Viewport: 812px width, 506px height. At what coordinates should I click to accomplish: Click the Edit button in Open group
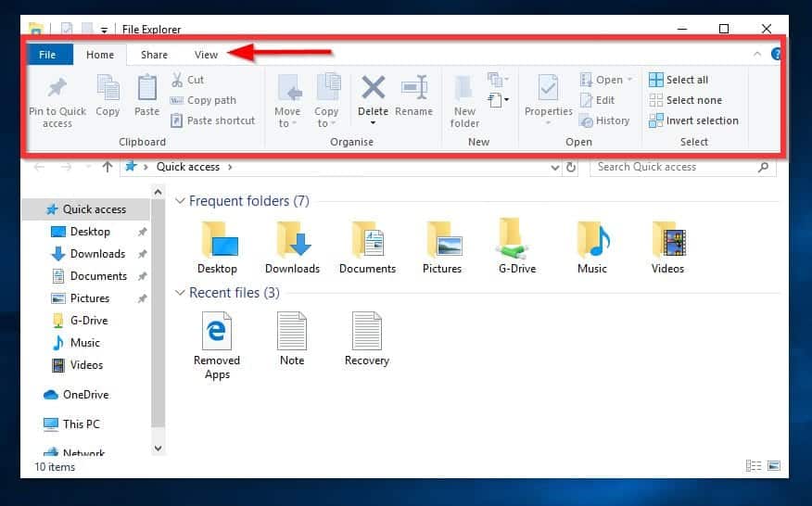point(597,100)
